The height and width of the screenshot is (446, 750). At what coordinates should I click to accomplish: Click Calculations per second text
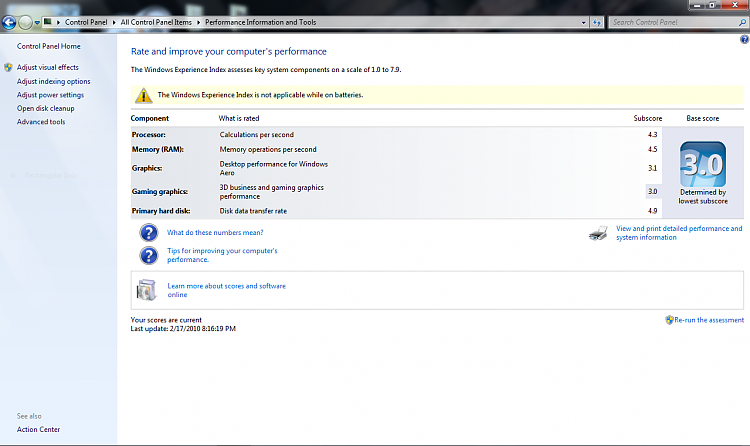click(256, 135)
